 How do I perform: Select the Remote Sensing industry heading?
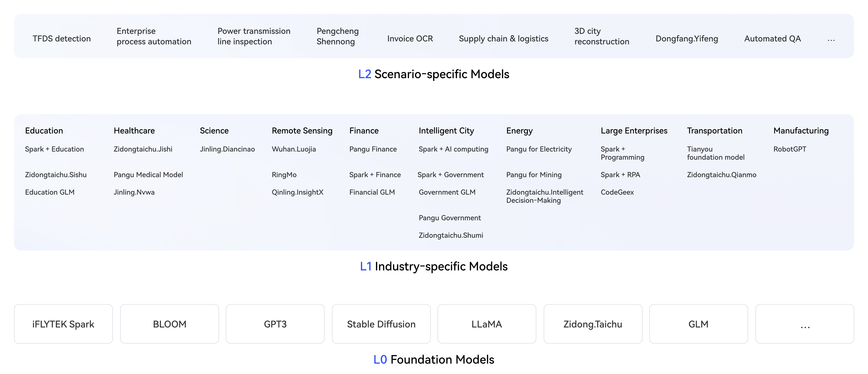coord(302,131)
